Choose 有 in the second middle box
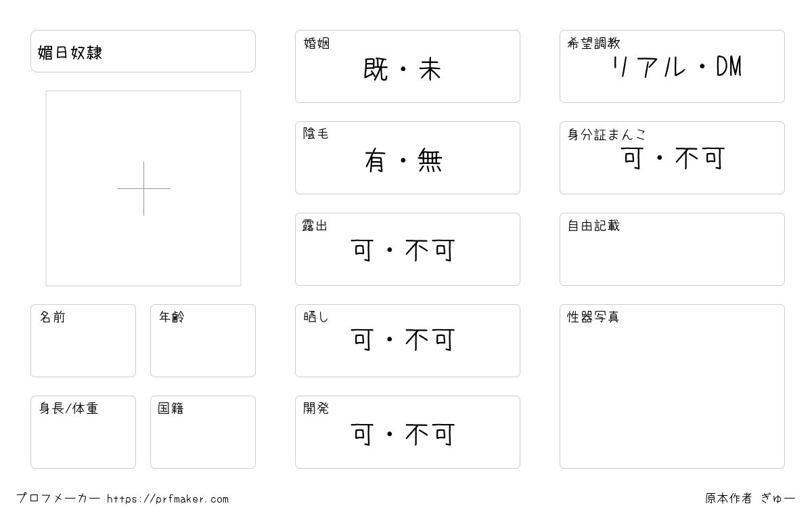Screen dimensions: 812x508 (x=376, y=161)
